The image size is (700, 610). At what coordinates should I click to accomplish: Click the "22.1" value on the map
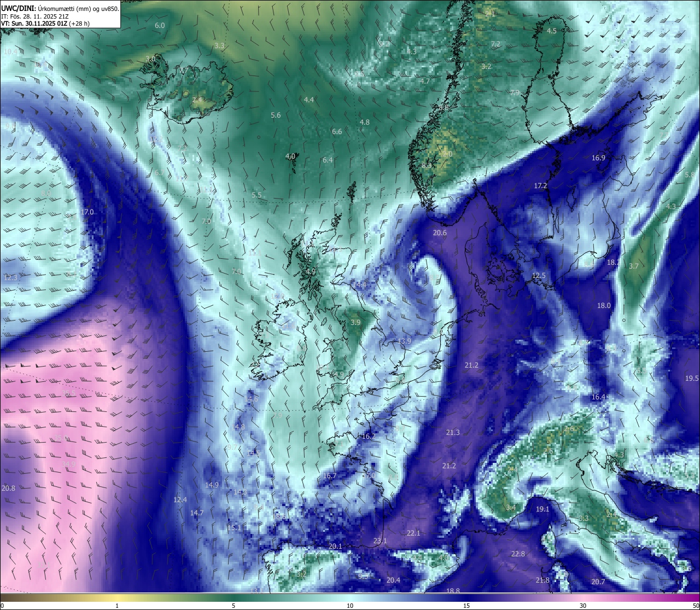(413, 533)
